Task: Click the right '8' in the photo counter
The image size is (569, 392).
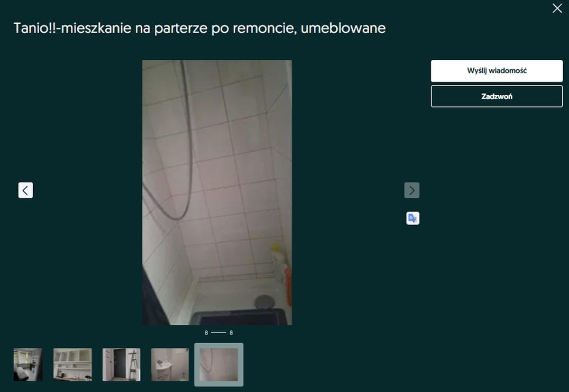Action: click(x=231, y=333)
